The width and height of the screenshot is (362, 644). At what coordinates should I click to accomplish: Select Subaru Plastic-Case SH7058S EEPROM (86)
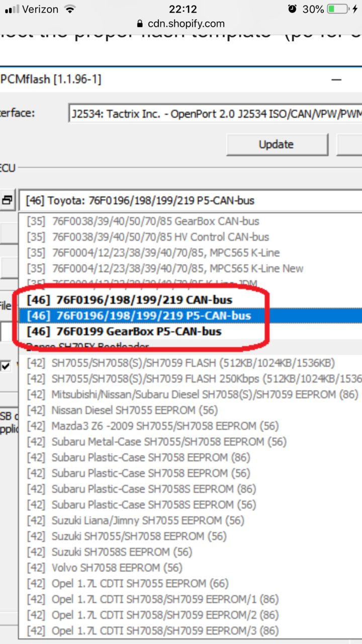tap(190, 489)
